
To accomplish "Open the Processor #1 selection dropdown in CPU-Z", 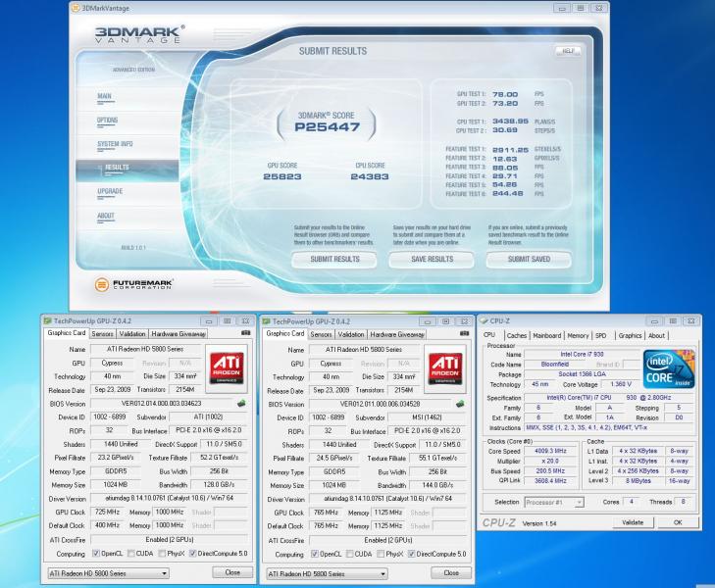I will 554,503.
